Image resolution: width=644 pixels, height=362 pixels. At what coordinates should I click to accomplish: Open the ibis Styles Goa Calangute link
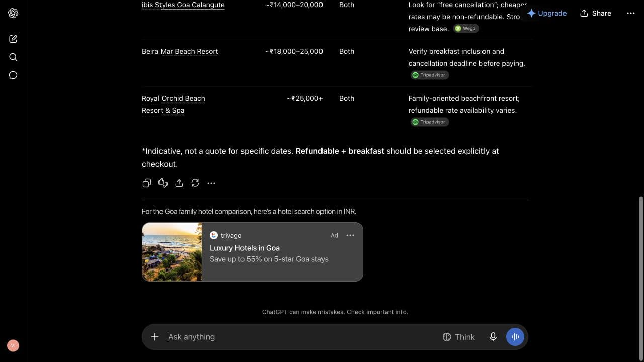point(183,5)
